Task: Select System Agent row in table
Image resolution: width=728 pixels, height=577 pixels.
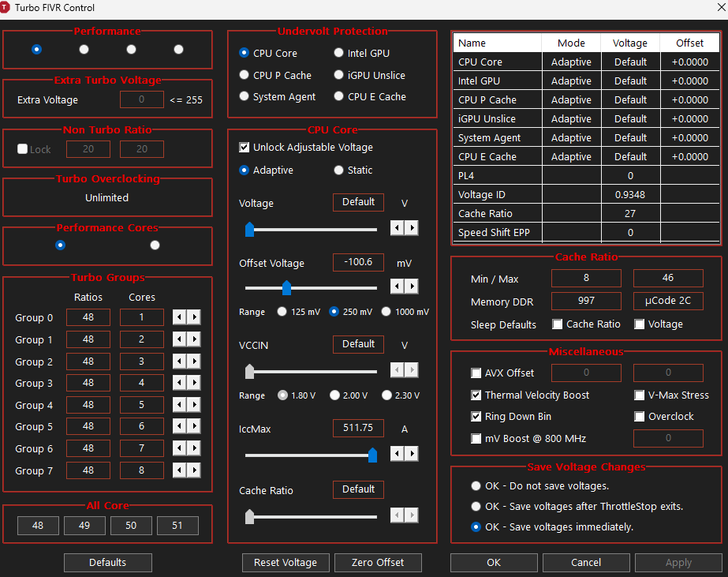Action: [586, 137]
